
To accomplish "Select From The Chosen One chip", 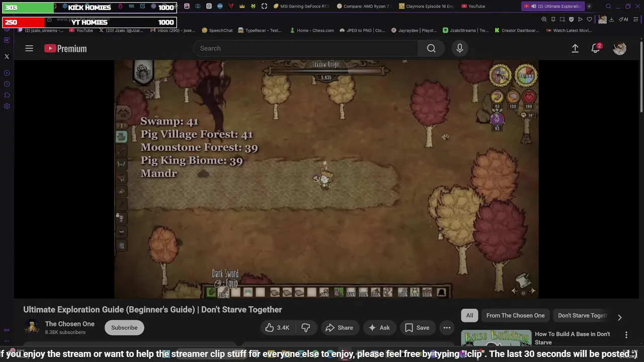I will (x=515, y=315).
